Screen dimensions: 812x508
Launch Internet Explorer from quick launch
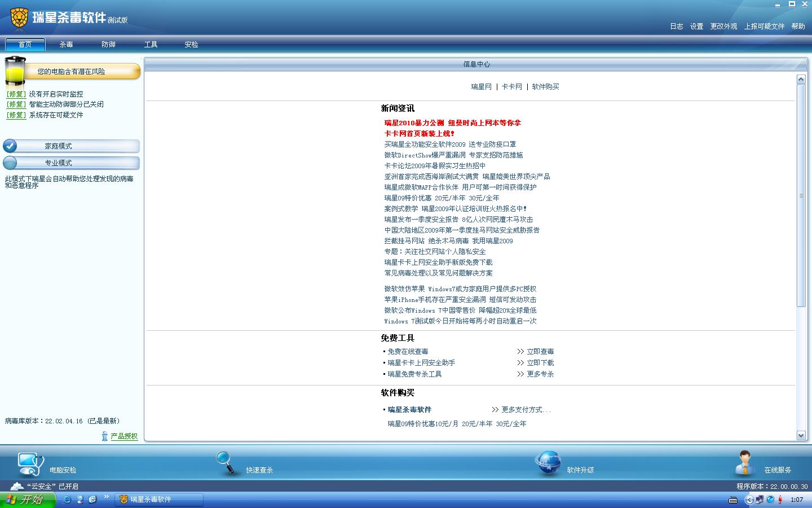(67, 500)
